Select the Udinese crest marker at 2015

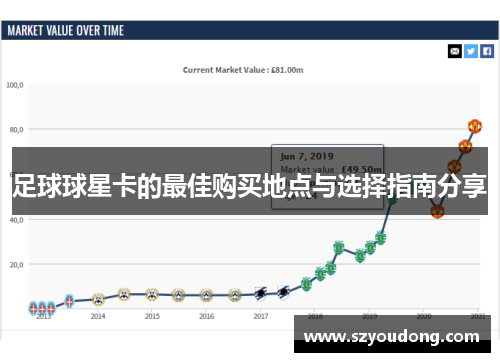point(152,294)
